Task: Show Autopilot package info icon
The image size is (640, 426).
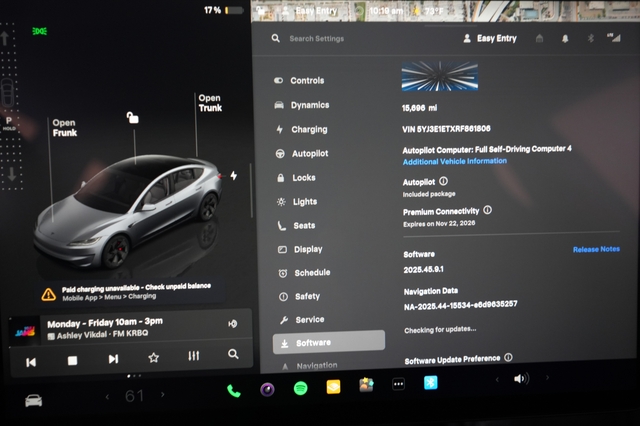Action: 443,181
